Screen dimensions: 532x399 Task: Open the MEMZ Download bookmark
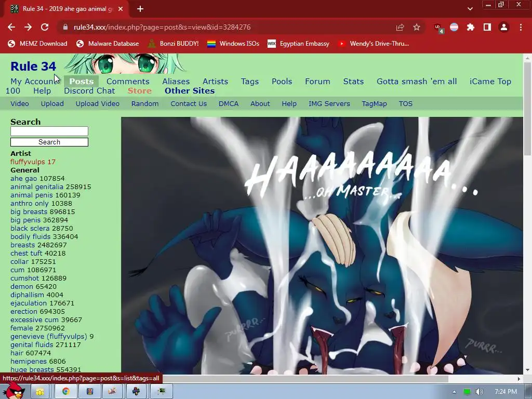[37, 44]
